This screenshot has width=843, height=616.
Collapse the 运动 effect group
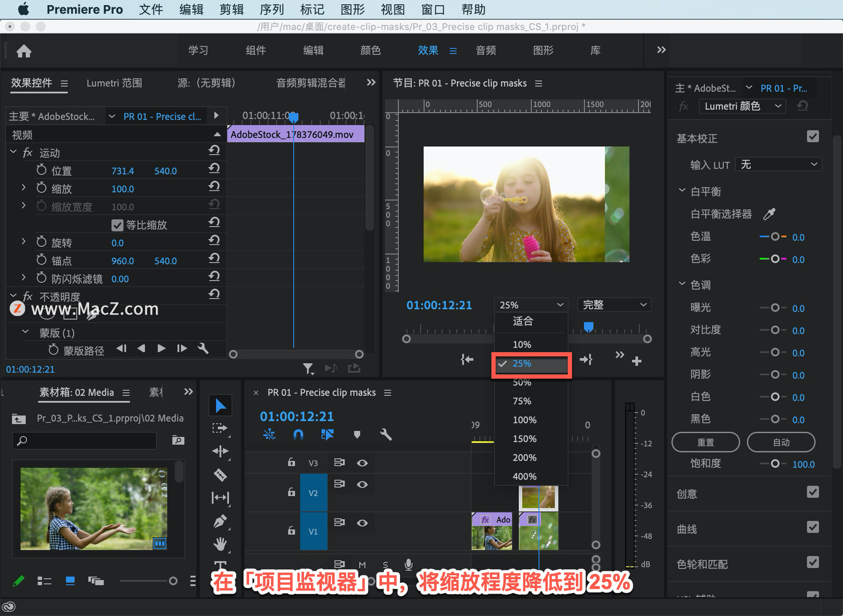point(13,152)
